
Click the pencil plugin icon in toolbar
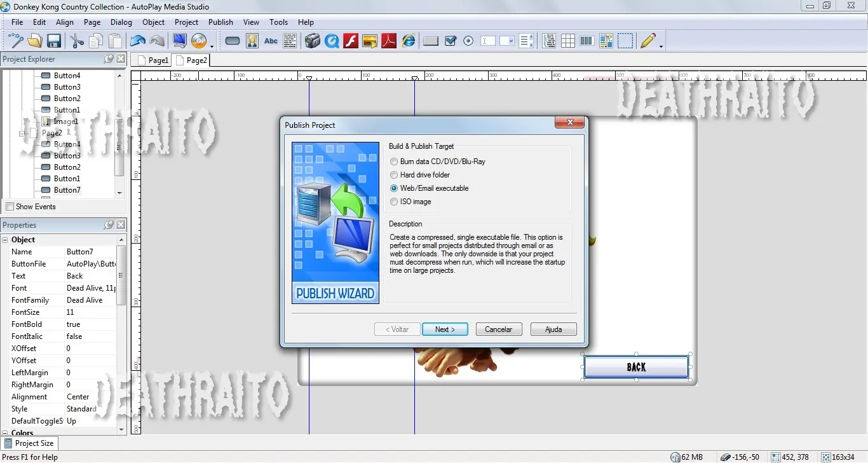(x=648, y=41)
